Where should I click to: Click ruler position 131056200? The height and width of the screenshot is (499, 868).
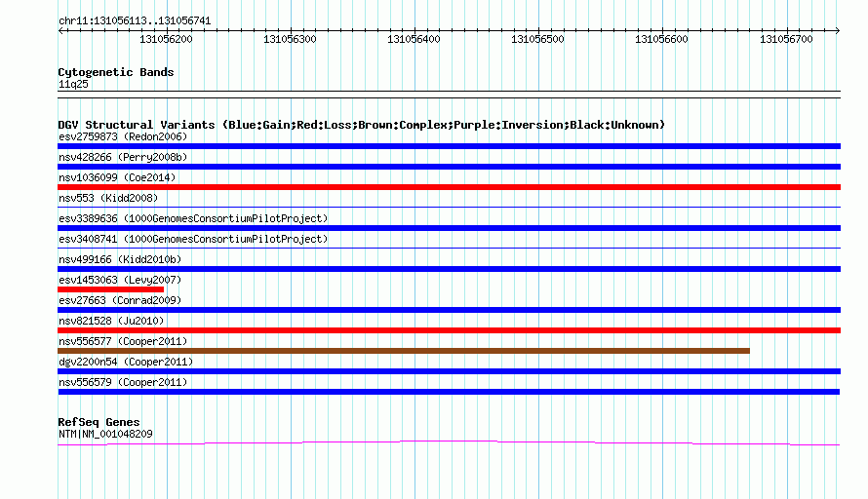click(x=166, y=39)
